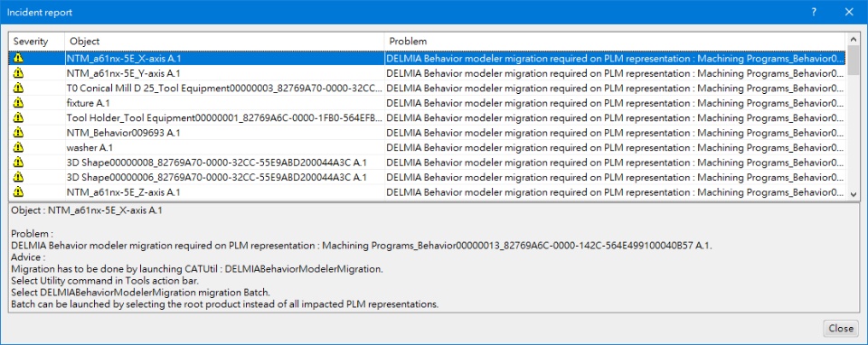Click the list scrollbar down arrow

(x=853, y=194)
